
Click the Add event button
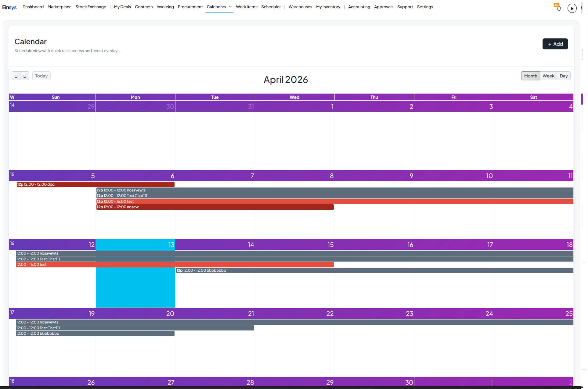coord(555,44)
